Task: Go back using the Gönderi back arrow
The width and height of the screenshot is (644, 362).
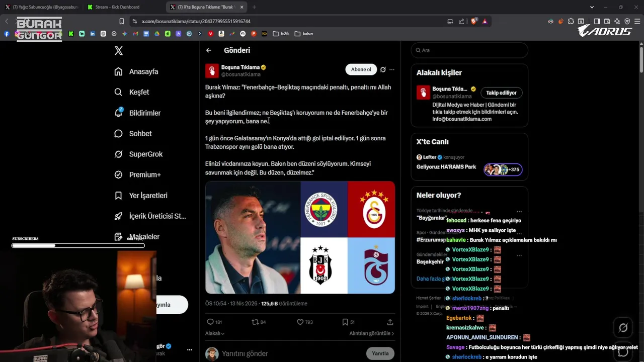Action: point(209,50)
